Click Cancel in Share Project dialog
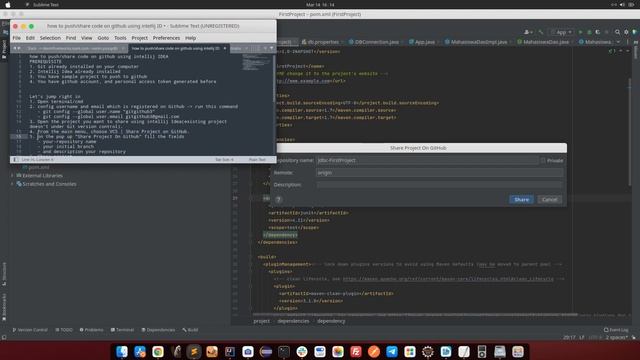 (x=549, y=200)
